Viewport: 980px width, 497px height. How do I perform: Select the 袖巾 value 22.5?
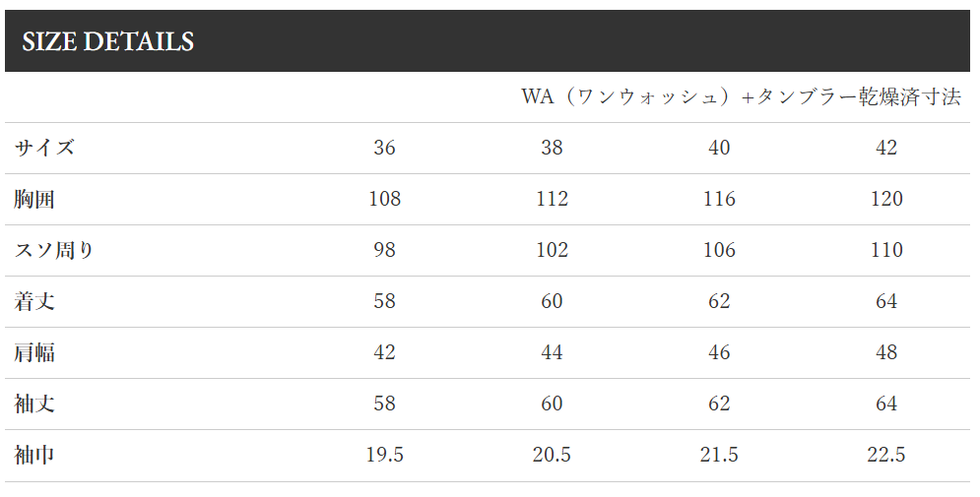click(886, 456)
